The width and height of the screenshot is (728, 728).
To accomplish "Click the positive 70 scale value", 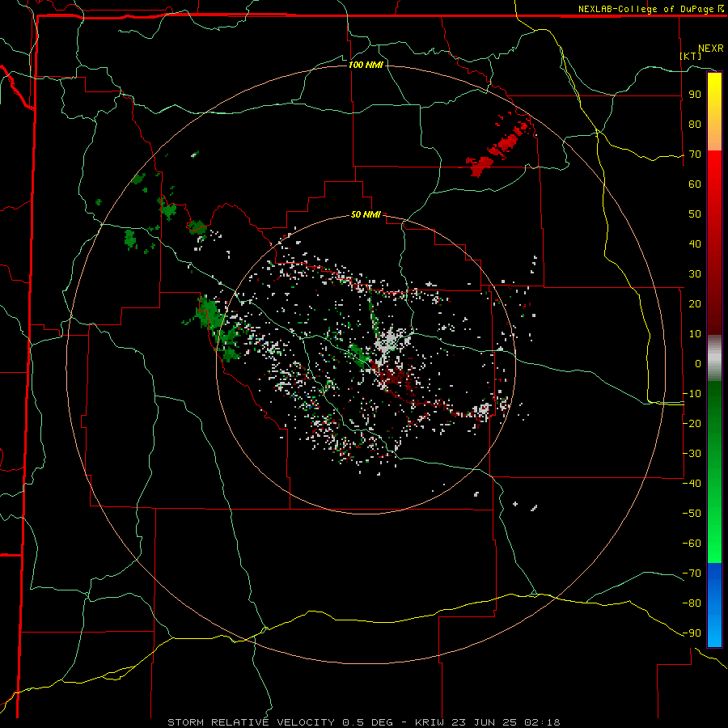I will pyautogui.click(x=695, y=154).
